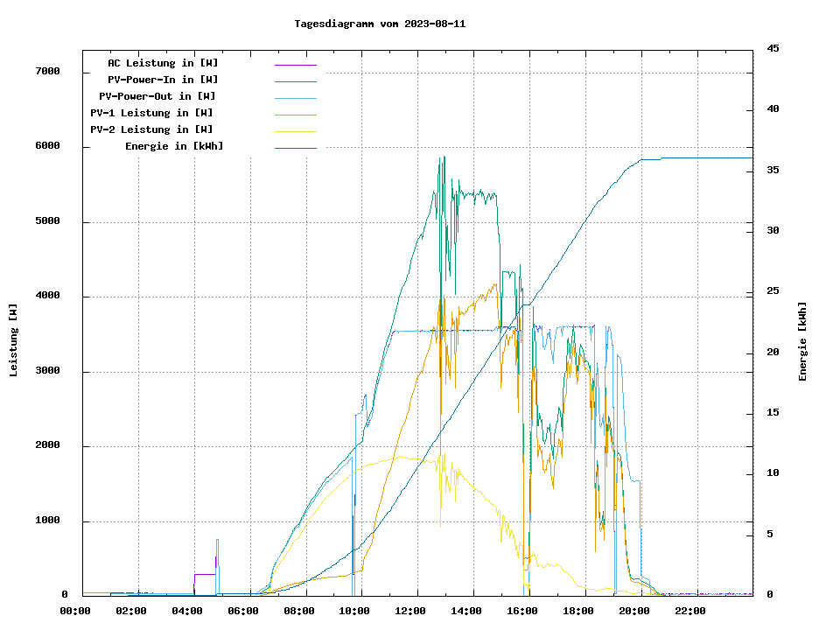Select the 06:00 time axis tick label
This screenshot has width=840, height=630.
(242, 611)
